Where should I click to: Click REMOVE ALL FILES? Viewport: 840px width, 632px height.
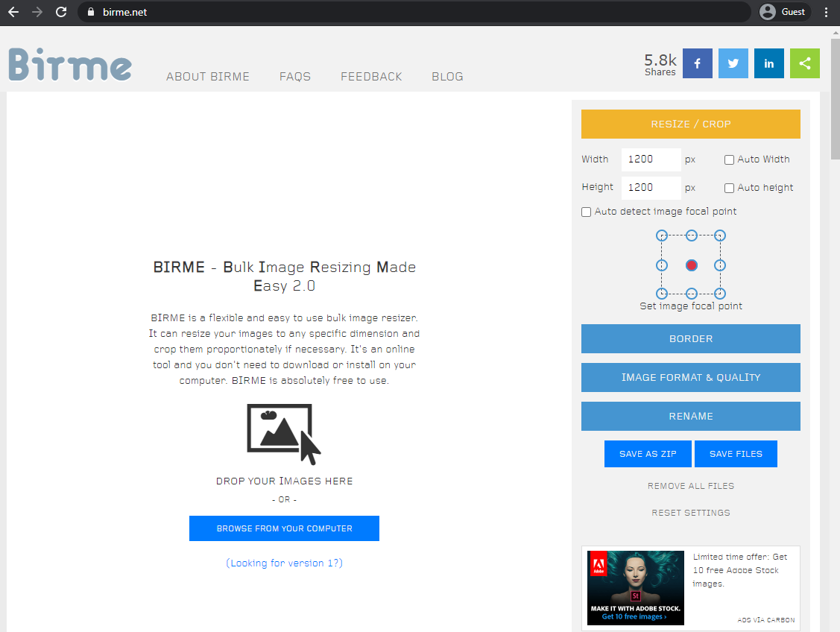(690, 486)
